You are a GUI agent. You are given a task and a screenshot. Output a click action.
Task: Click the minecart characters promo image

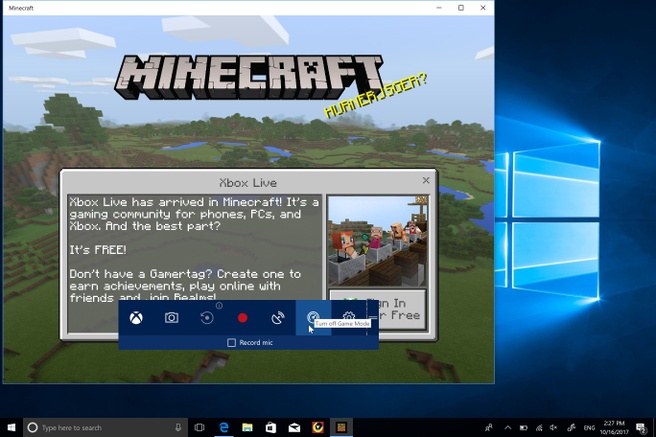point(378,241)
